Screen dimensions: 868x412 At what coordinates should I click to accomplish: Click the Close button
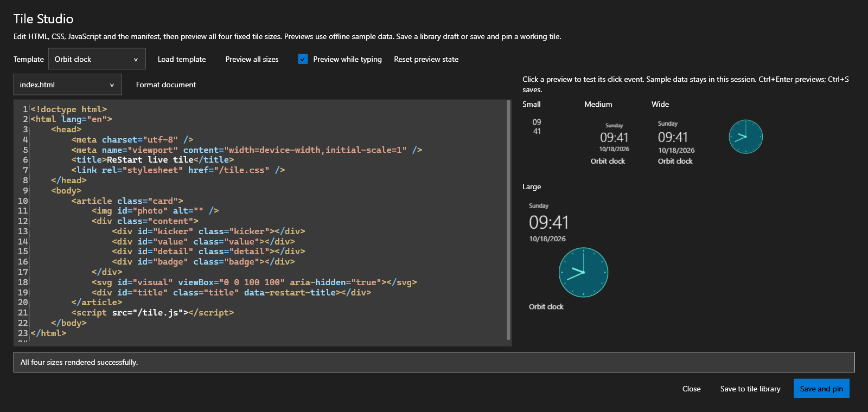pyautogui.click(x=691, y=389)
